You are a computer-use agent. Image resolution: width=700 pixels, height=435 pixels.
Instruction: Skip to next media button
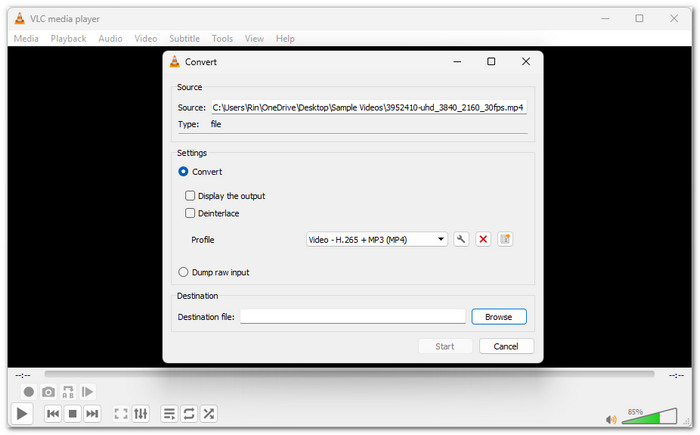(x=92, y=414)
